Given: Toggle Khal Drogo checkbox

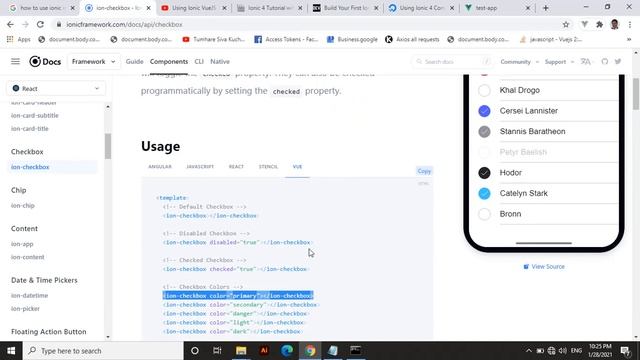Looking at the screenshot, I should pos(484,90).
